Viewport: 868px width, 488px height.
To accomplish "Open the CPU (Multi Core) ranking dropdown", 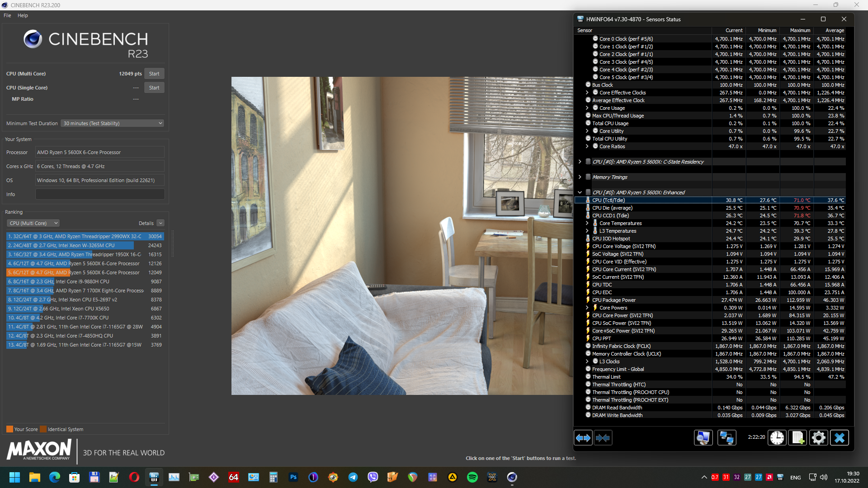I will pos(33,223).
